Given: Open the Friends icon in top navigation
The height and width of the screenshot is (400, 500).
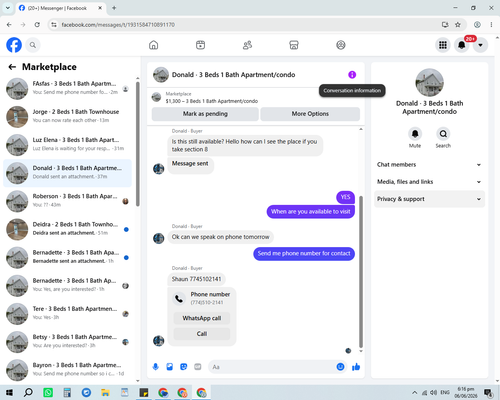Looking at the screenshot, I should pyautogui.click(x=247, y=45).
